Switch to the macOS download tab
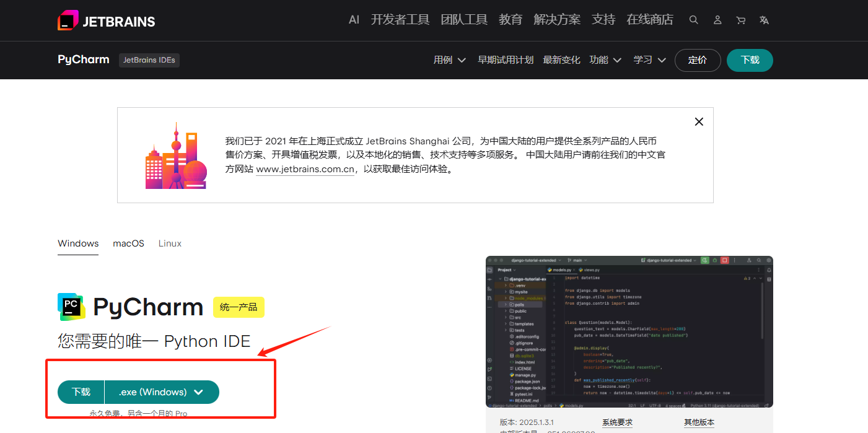868x433 pixels. pyautogui.click(x=128, y=243)
